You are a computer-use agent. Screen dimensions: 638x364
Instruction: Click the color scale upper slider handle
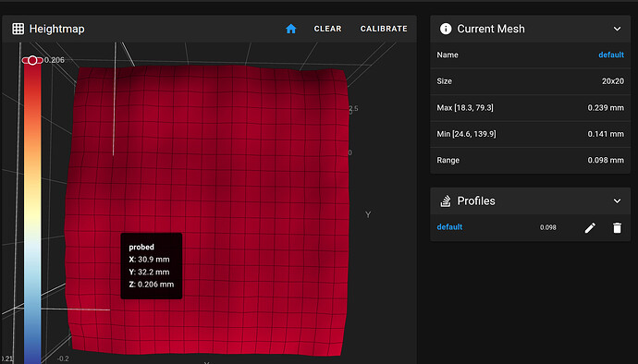32,60
